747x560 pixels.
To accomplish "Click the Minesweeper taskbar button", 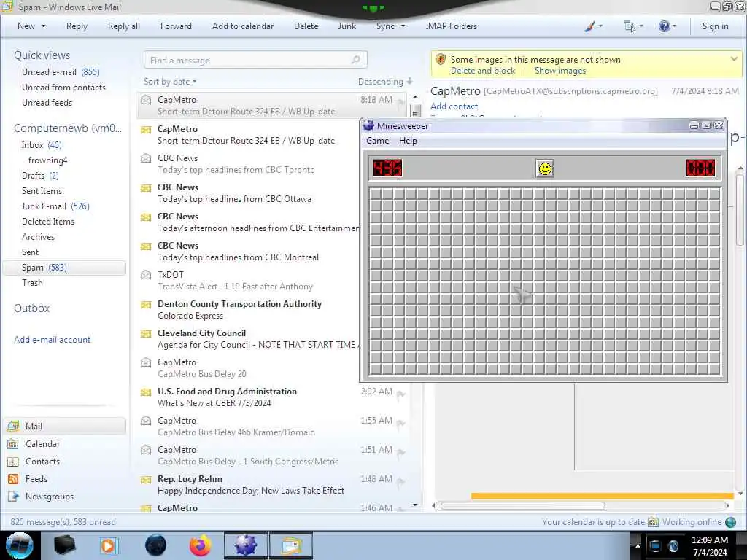I will 246,545.
